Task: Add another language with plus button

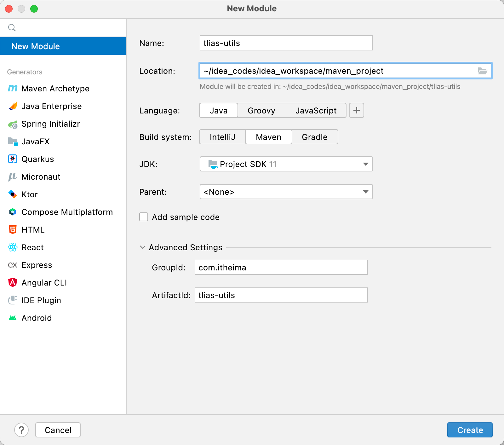Action: (357, 110)
